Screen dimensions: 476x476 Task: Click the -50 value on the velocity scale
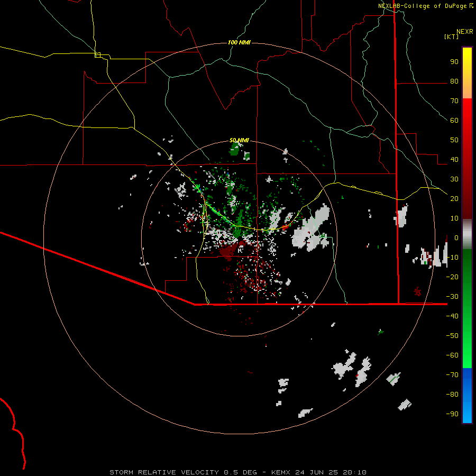pyautogui.click(x=452, y=336)
